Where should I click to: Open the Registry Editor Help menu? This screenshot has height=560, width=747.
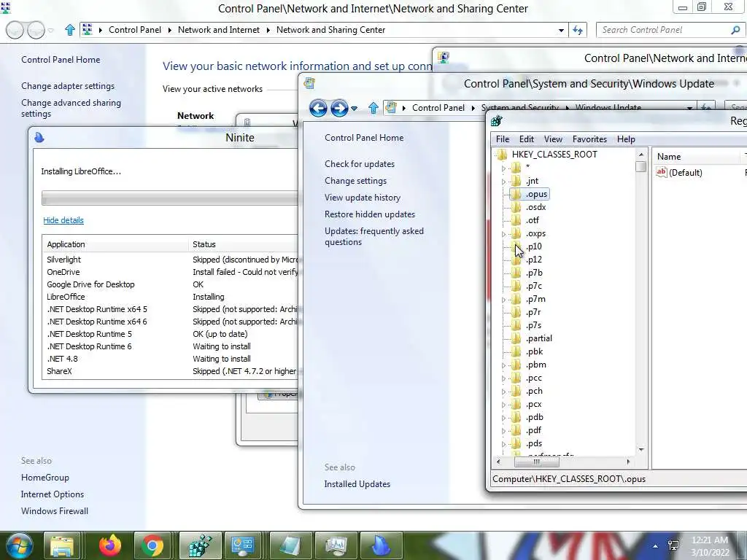(x=626, y=139)
